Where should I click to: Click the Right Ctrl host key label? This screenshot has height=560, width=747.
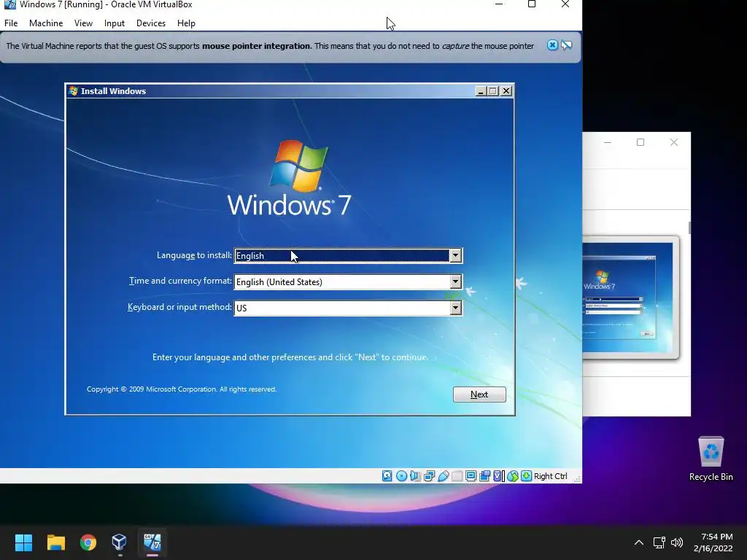tap(550, 475)
